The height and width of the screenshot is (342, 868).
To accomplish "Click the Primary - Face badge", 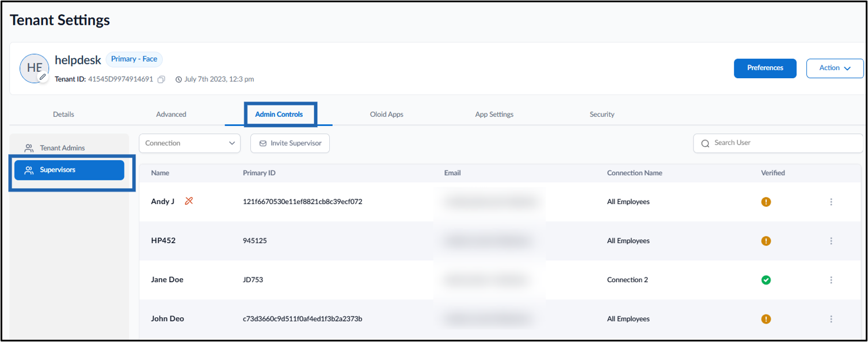I will pyautogui.click(x=134, y=59).
